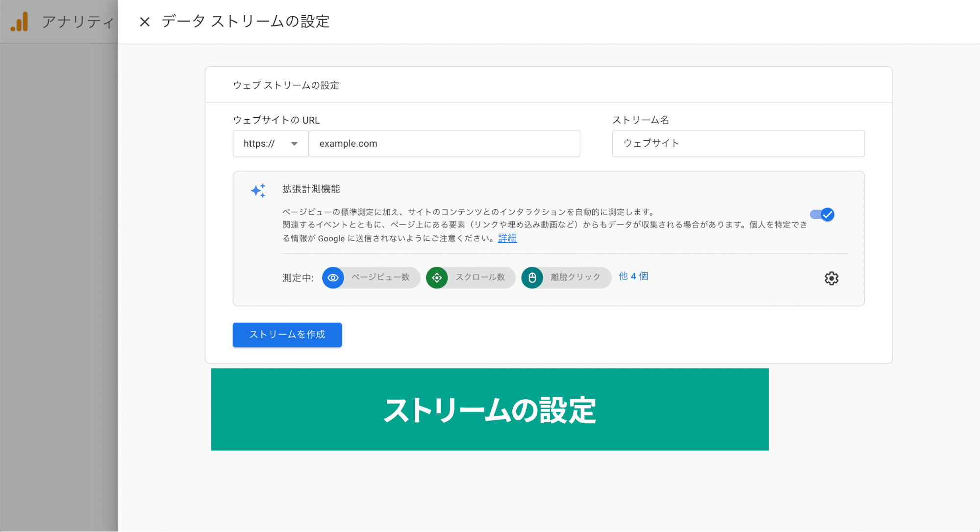Click the データ ストリームの設定 panel title
The height and width of the screenshot is (532, 980).
tap(246, 22)
